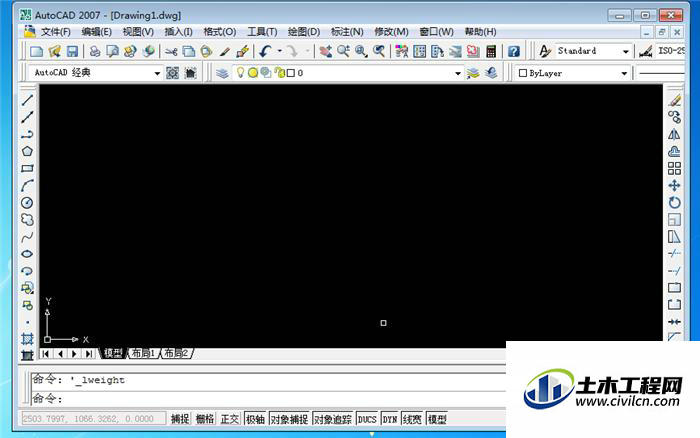Image resolution: width=700 pixels, height=438 pixels.
Task: Expand the undo history dropdown arrow
Action: pos(280,51)
